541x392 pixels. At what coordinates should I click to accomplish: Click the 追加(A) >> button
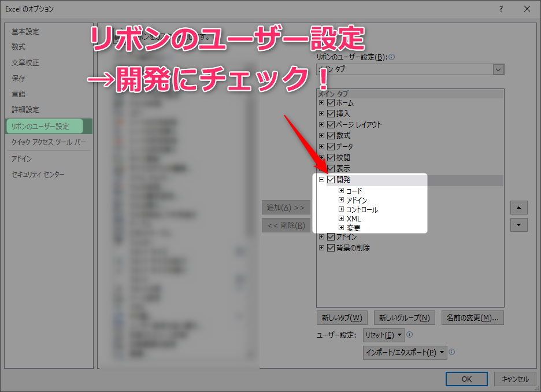(x=286, y=208)
